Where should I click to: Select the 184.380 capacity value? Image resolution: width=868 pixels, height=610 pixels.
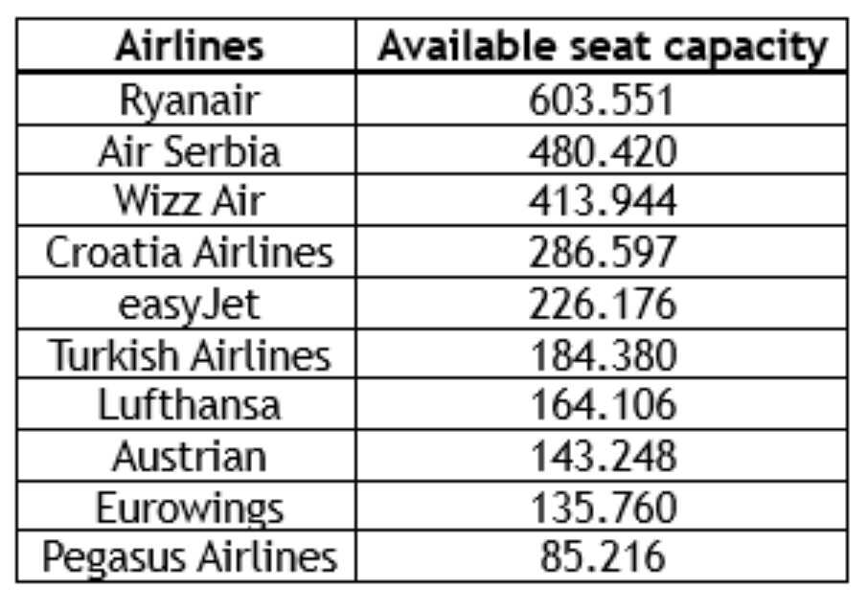(603, 354)
